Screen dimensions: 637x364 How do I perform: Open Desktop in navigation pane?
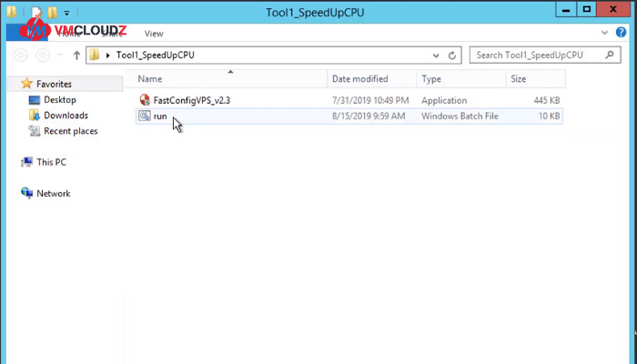click(60, 99)
